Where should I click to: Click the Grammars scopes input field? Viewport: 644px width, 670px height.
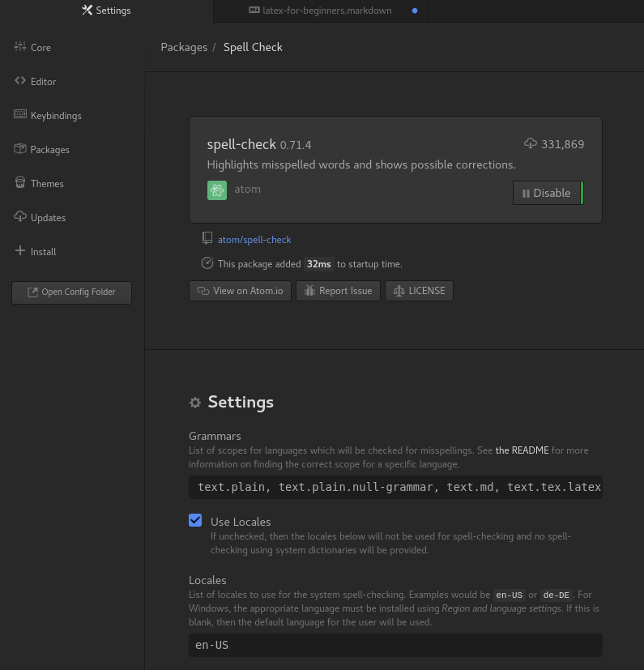[396, 487]
